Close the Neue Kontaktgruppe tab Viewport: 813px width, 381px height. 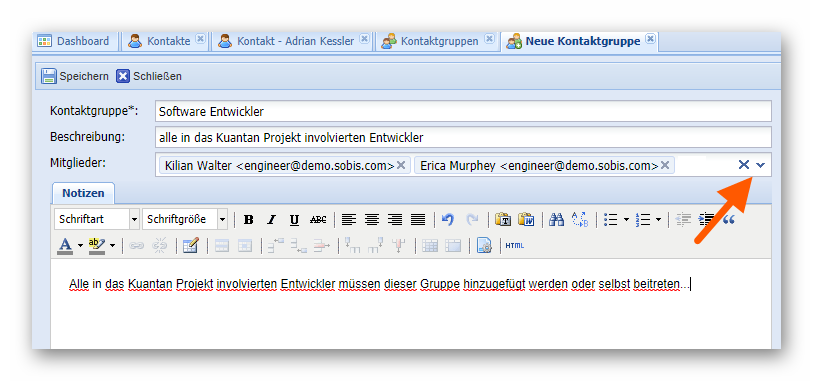pyautogui.click(x=650, y=39)
